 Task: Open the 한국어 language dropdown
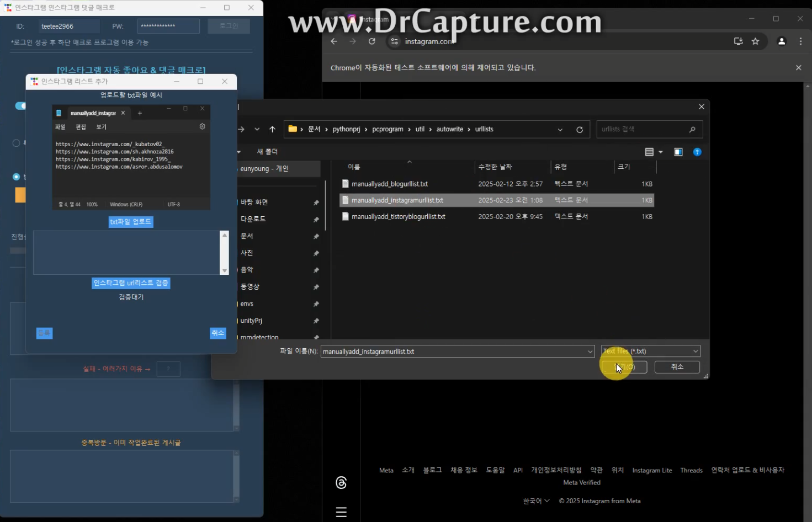click(537, 501)
